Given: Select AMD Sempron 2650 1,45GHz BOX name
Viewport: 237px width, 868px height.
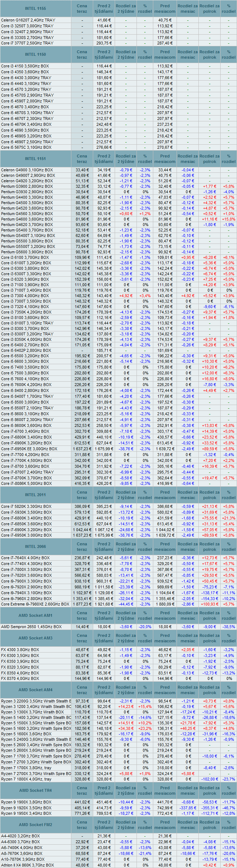Looking at the screenshot, I should [x=31, y=627].
